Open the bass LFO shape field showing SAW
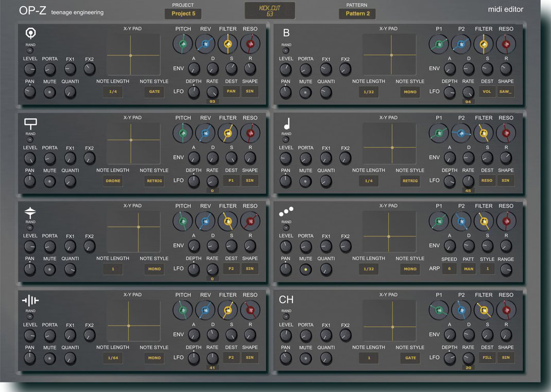551x392 pixels. pyautogui.click(x=505, y=92)
